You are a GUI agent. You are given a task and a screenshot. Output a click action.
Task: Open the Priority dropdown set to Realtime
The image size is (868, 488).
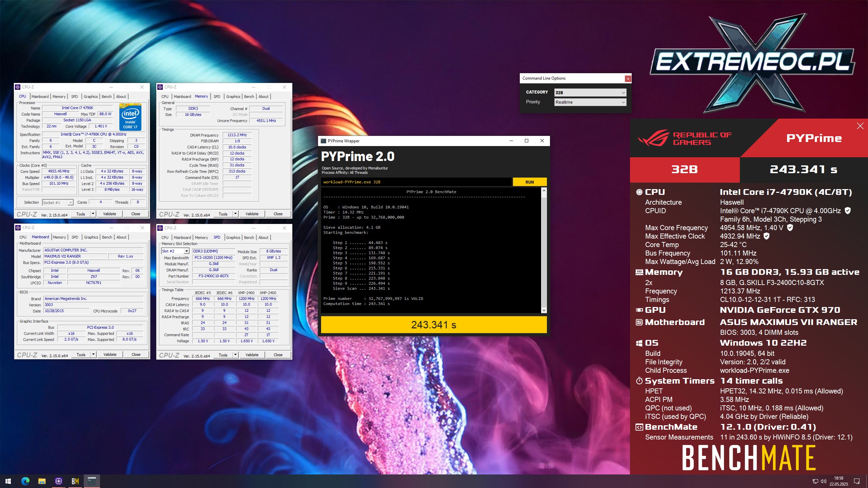tap(590, 102)
